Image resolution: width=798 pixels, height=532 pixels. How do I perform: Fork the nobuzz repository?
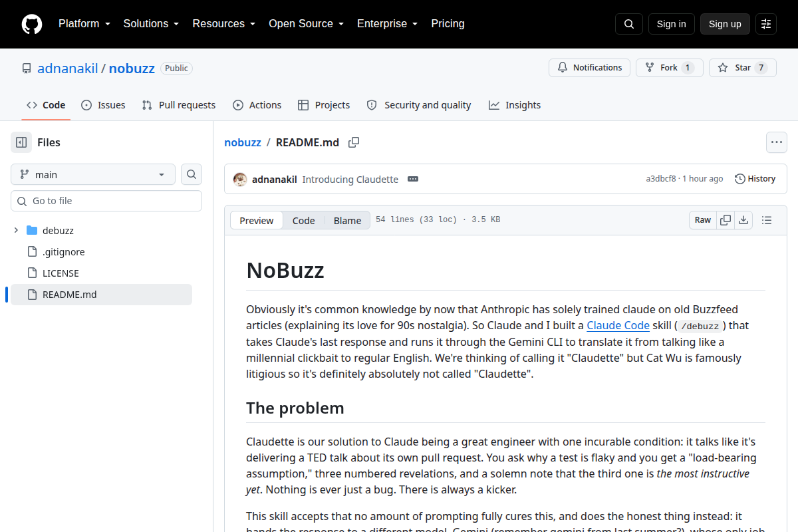[669, 68]
